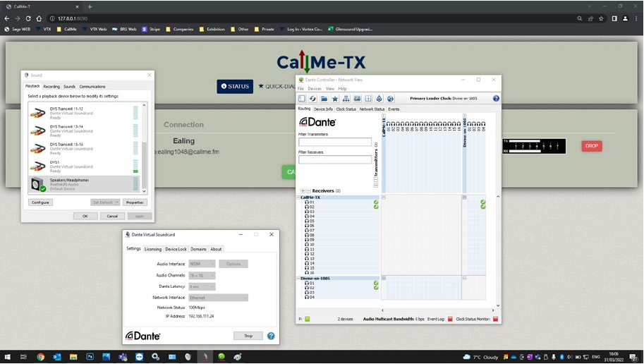The image size is (644, 364).
Task: Click Configure in the Sound dialog
Action: pos(40,202)
